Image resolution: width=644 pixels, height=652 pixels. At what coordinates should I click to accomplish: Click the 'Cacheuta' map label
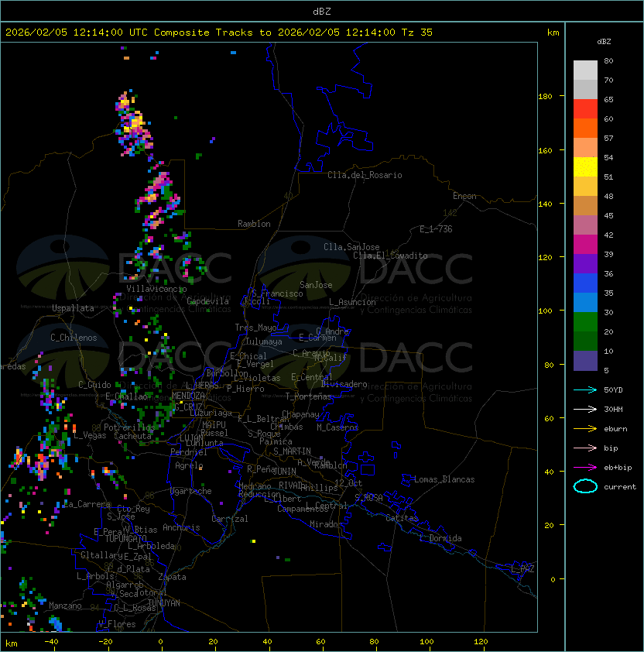[132, 436]
